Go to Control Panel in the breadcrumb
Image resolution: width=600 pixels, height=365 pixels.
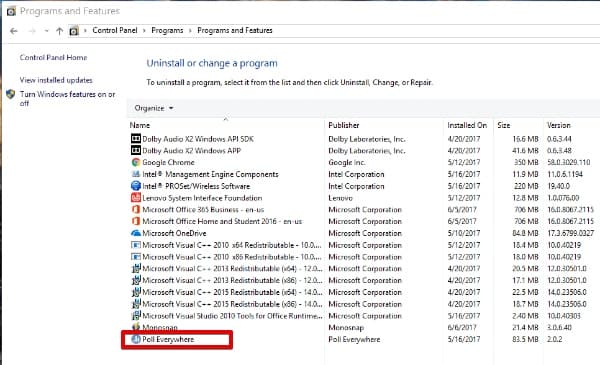[114, 30]
